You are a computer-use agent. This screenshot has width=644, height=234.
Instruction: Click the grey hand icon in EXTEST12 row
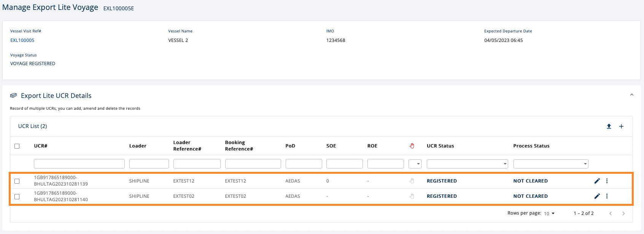[412, 181]
